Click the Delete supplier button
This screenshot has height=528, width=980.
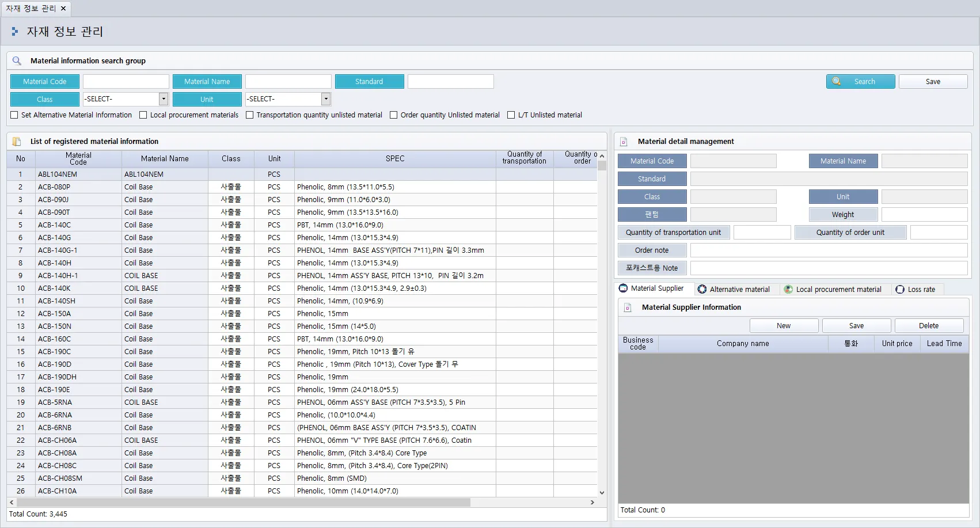pos(929,326)
